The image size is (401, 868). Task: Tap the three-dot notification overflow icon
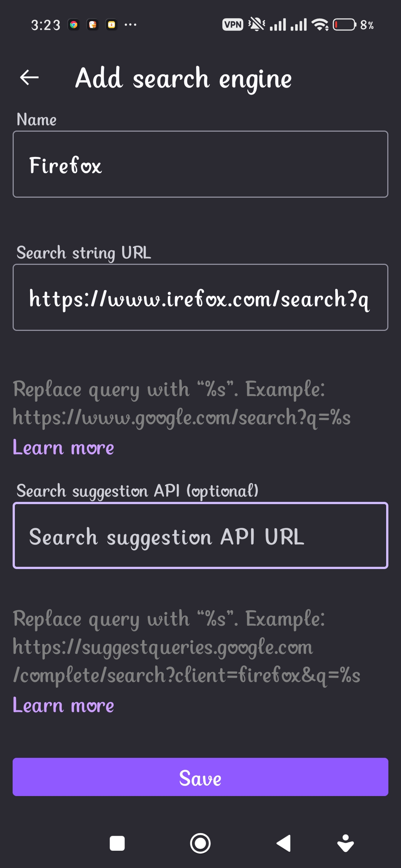tap(130, 25)
